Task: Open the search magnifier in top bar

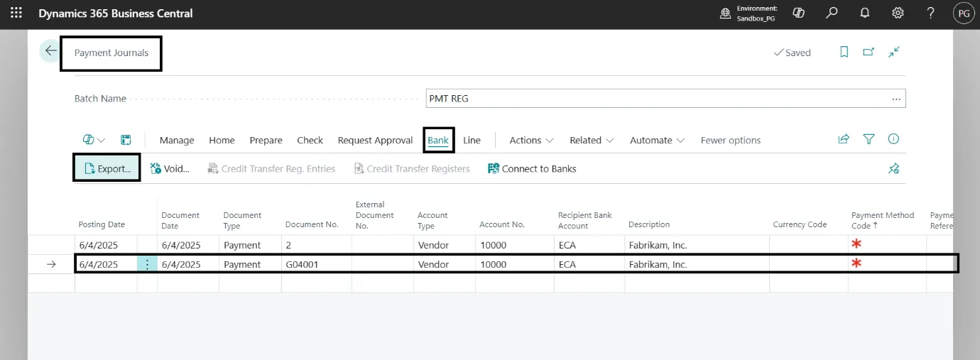Action: (x=832, y=13)
